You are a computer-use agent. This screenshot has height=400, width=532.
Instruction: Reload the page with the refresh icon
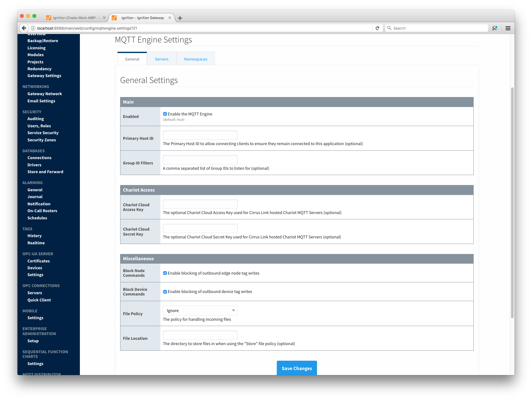(377, 28)
